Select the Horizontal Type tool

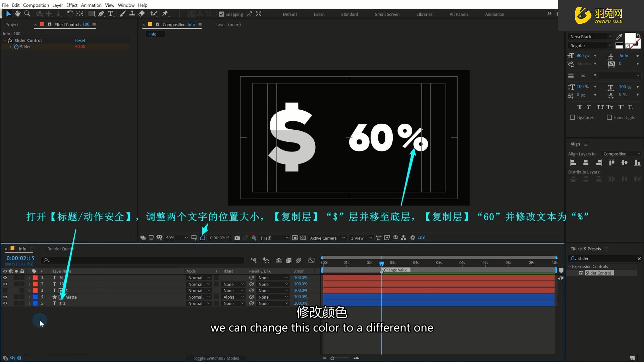click(110, 14)
